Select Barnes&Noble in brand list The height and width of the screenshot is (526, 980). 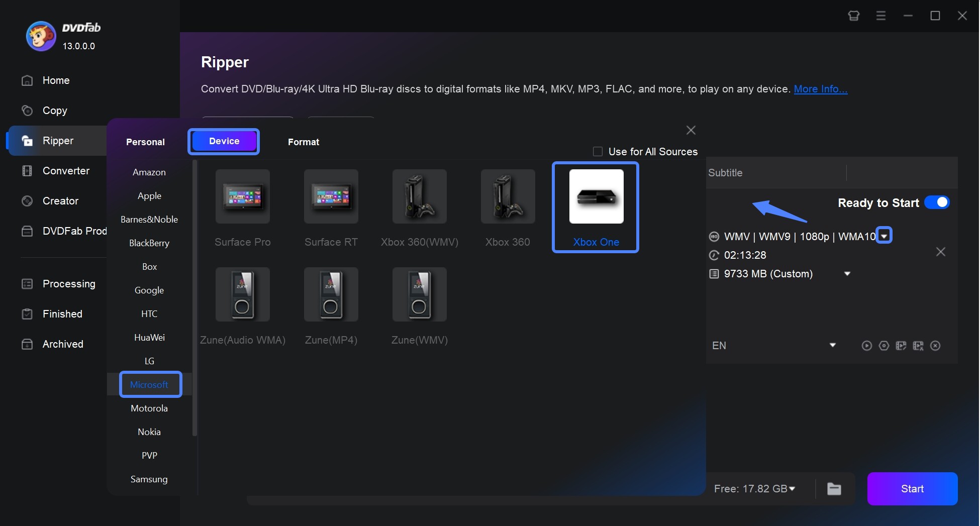point(149,220)
